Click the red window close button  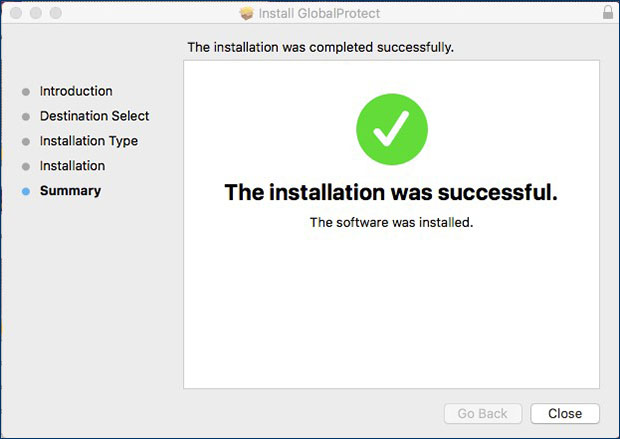tap(14, 14)
